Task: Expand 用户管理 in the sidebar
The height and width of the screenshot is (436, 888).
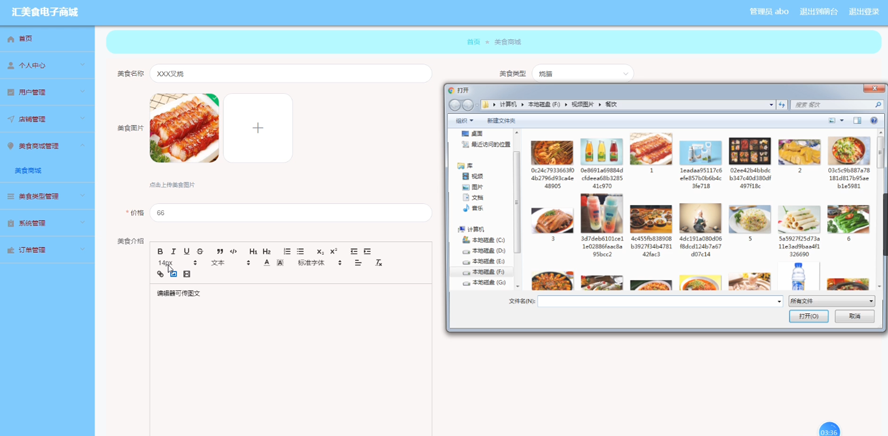Action: point(47,92)
